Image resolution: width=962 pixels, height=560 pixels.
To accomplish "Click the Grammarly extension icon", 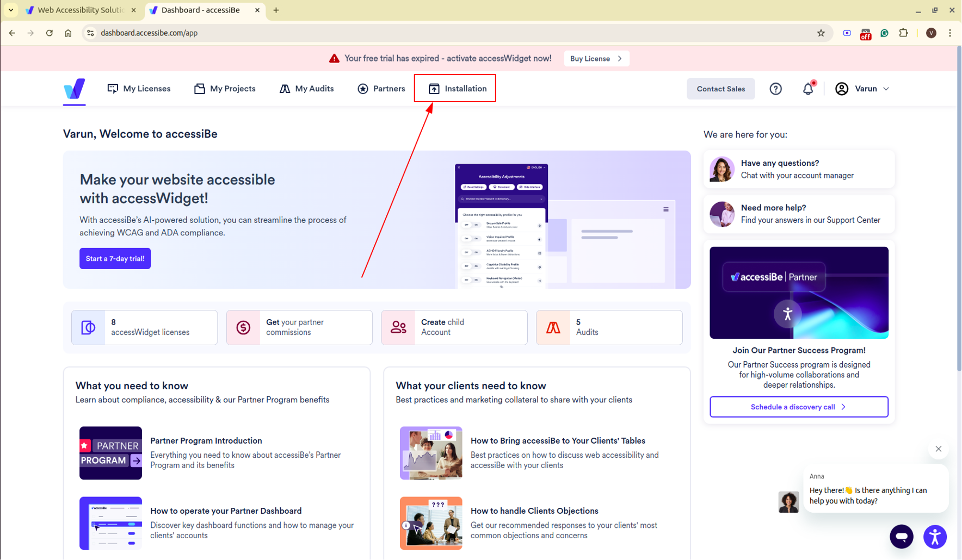I will click(x=884, y=33).
